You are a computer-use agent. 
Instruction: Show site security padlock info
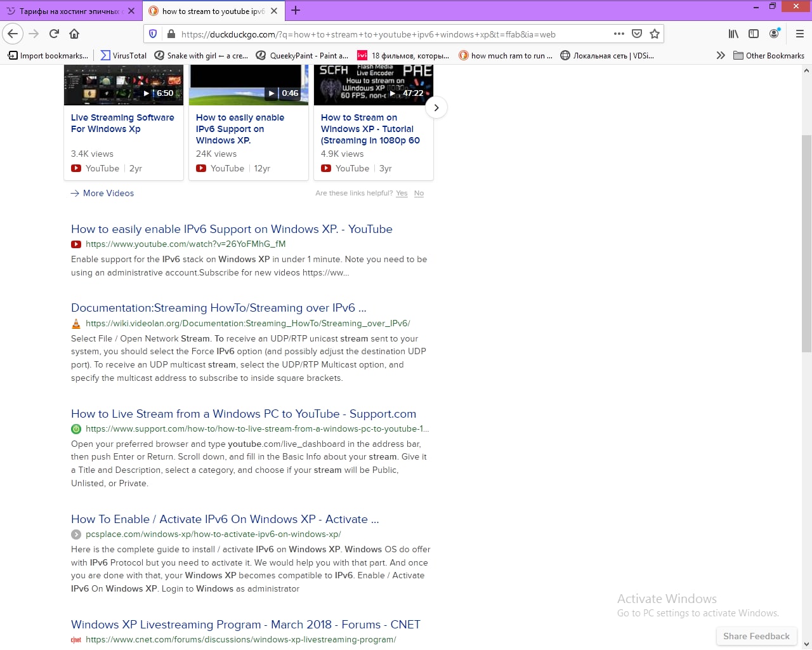click(x=171, y=34)
